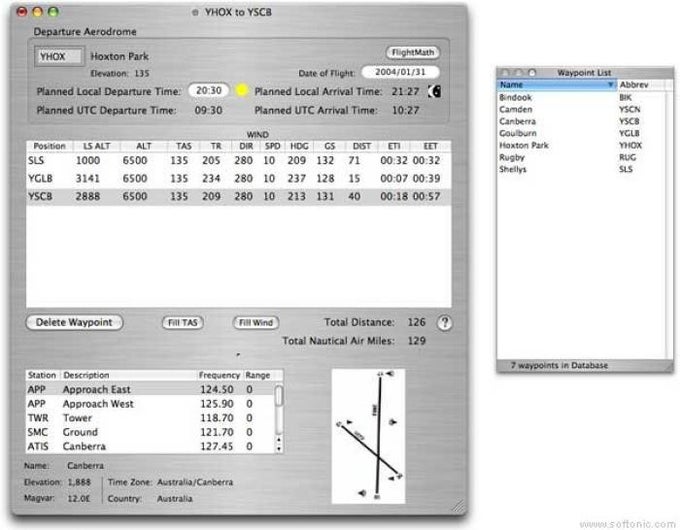
Task: Select Canberra in the Waypoint List
Action: pyautogui.click(x=581, y=121)
